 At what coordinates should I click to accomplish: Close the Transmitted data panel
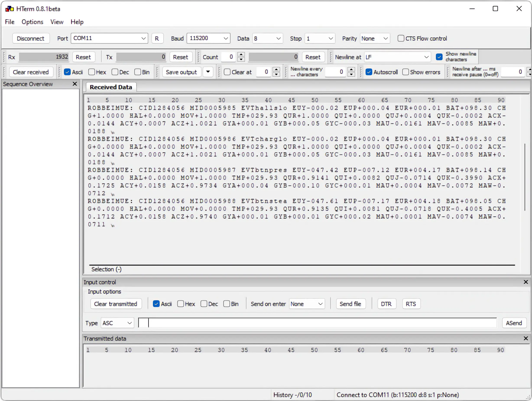(x=526, y=338)
